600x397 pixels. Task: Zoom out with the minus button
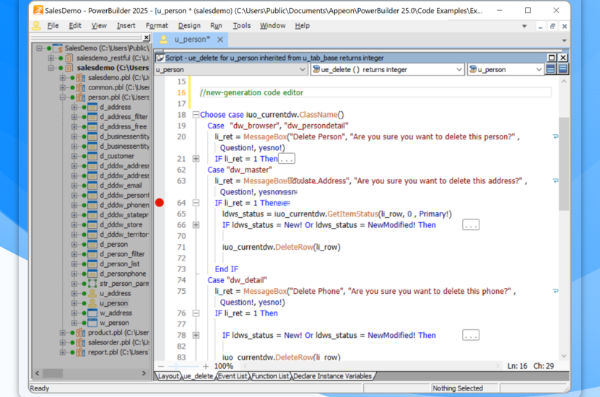pos(161,366)
